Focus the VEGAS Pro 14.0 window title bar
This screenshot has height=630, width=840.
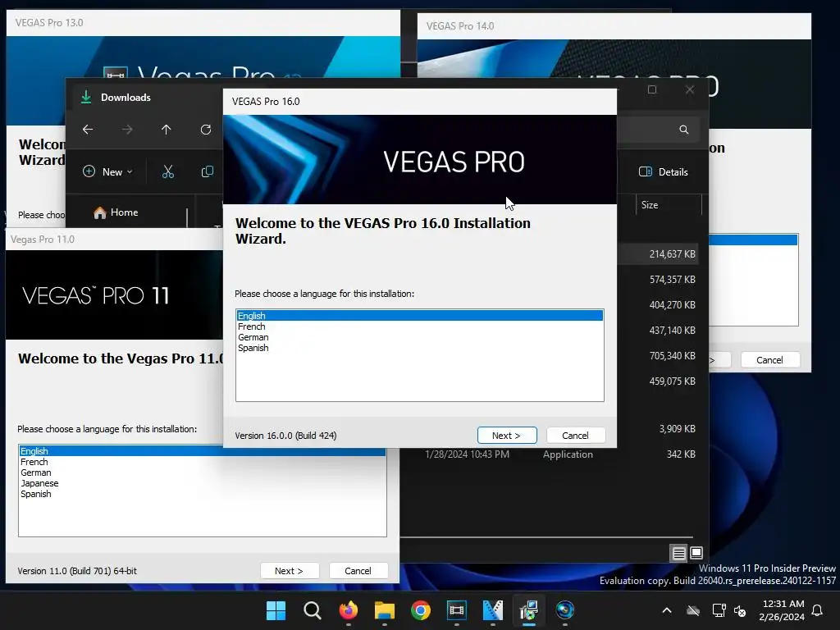pyautogui.click(x=614, y=25)
